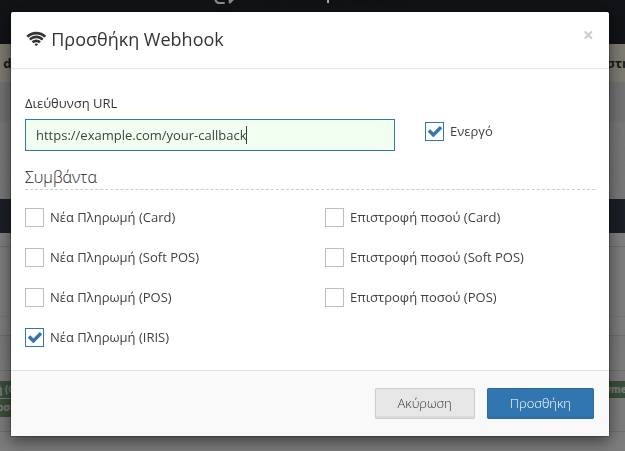Click the webhook signal icon in the title
This screenshot has height=451, width=625.
[36, 40]
